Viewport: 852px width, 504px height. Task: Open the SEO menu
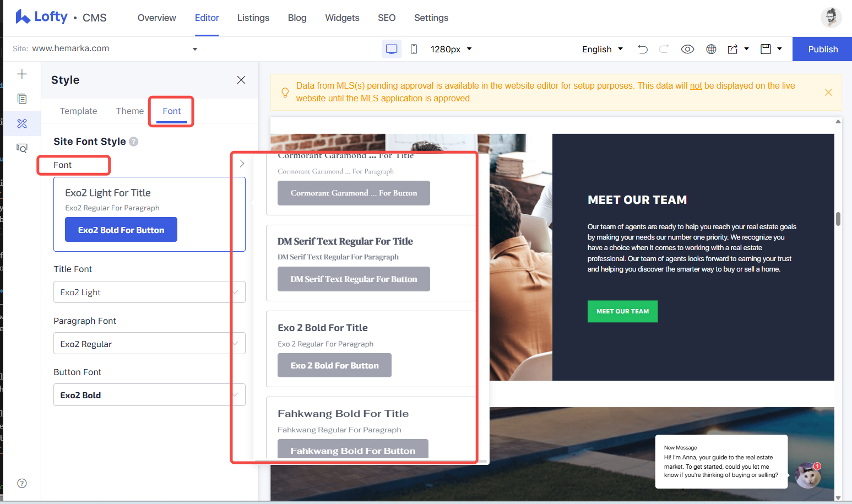[387, 18]
